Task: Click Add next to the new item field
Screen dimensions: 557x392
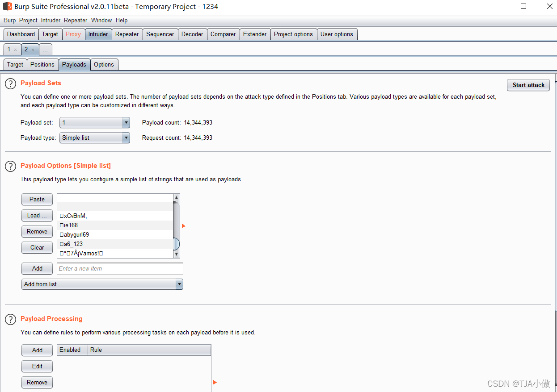Action: pos(37,268)
